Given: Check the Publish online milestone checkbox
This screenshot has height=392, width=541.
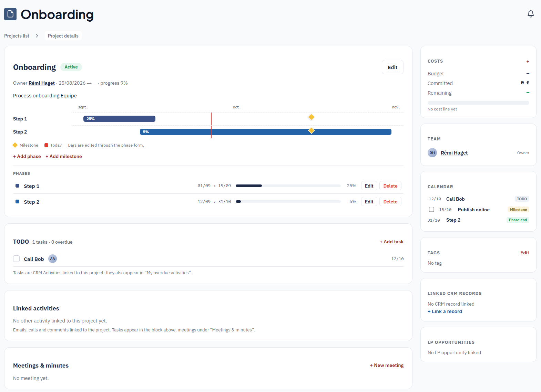Looking at the screenshot, I should pyautogui.click(x=431, y=209).
